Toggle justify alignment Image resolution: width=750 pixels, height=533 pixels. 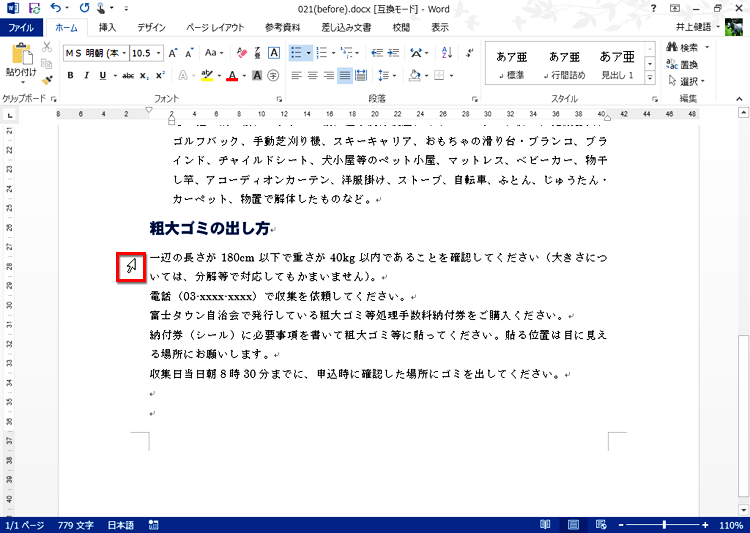(345, 76)
